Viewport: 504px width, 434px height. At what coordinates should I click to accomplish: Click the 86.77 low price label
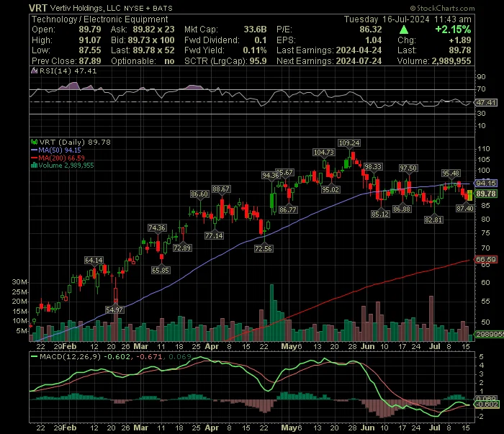(x=288, y=209)
